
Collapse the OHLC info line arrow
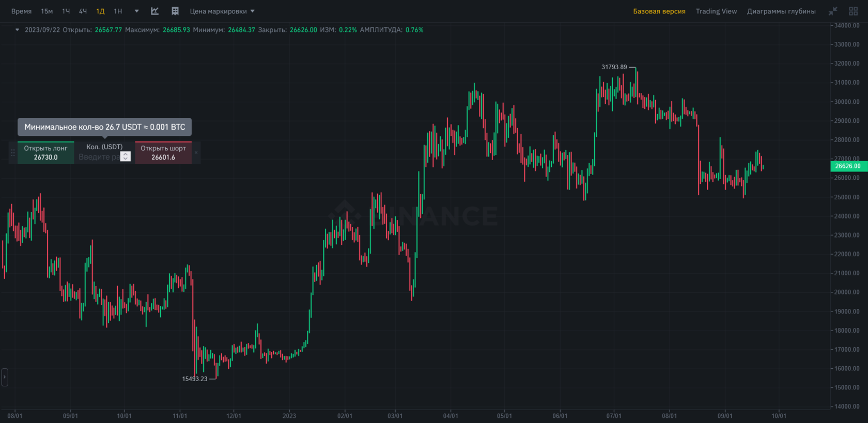[x=17, y=30]
